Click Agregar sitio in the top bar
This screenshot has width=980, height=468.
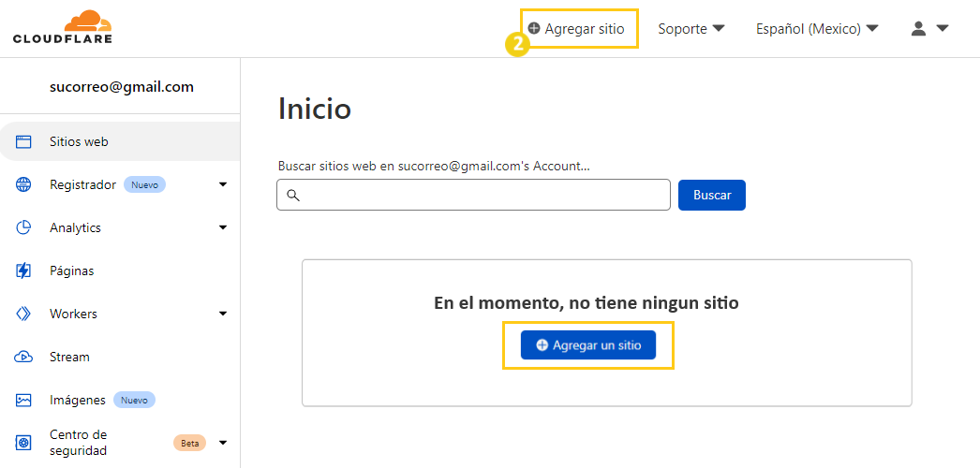tap(576, 29)
